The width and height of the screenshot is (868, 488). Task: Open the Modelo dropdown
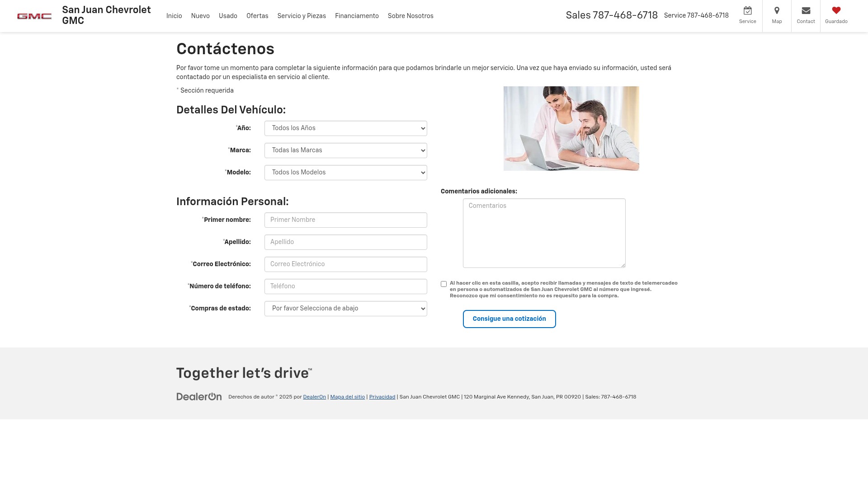coord(346,173)
